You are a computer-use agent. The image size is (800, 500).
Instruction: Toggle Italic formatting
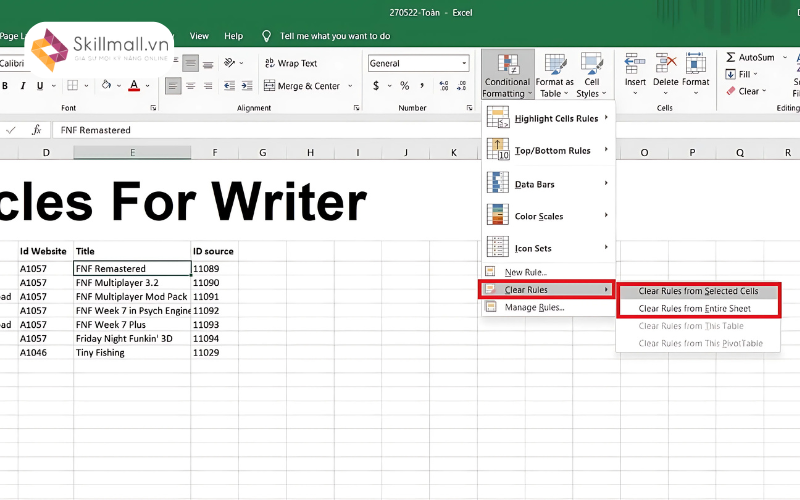pos(23,86)
